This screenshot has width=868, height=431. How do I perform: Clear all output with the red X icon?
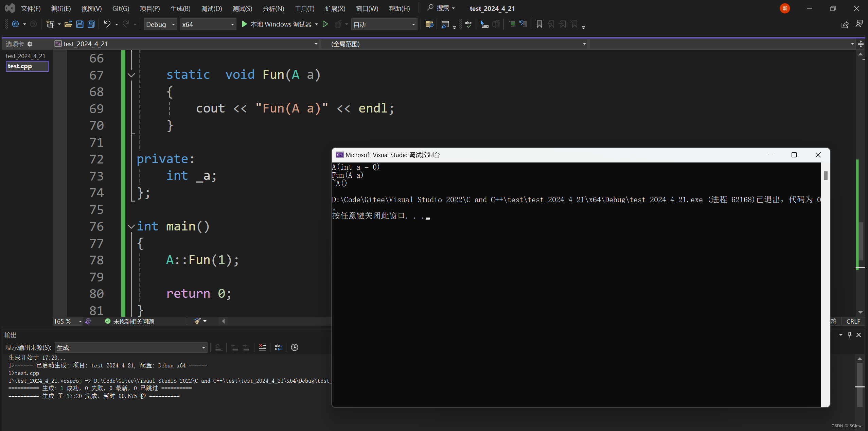262,347
